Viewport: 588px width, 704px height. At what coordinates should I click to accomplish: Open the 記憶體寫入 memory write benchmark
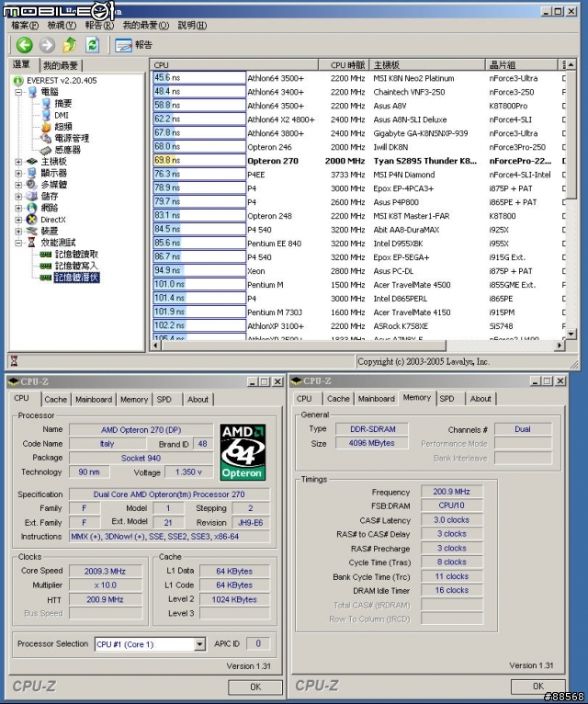pos(76,266)
